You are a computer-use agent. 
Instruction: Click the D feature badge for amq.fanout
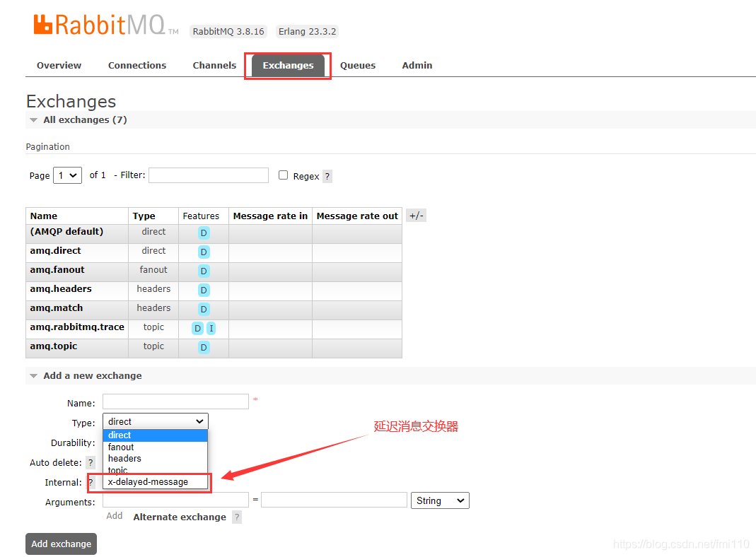coord(204,271)
